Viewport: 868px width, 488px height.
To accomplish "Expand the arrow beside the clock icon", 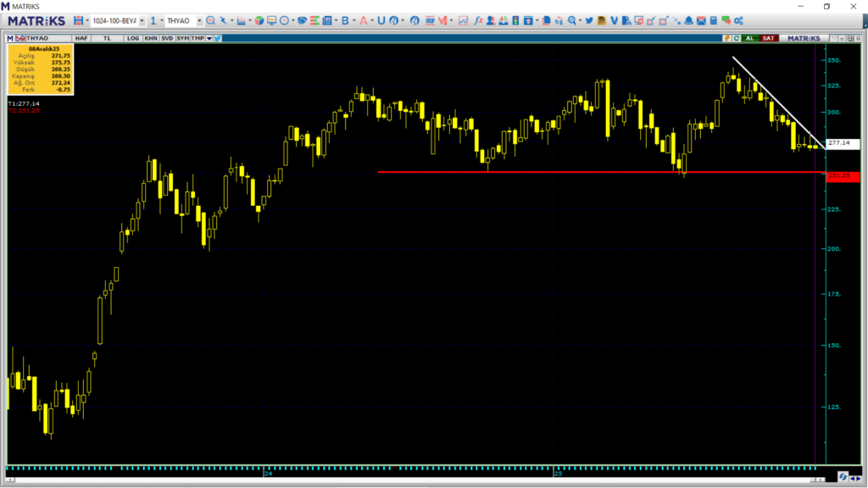I will point(292,20).
